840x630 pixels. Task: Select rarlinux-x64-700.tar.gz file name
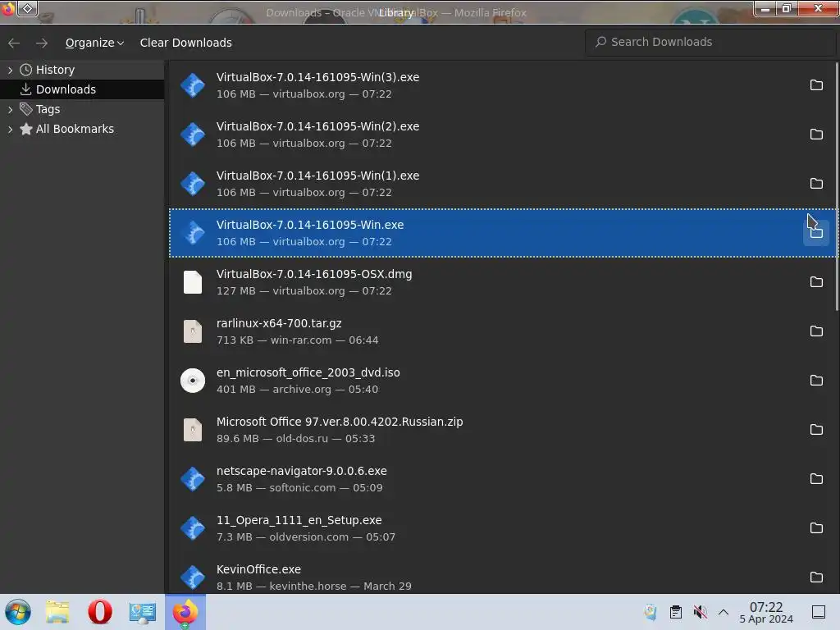[279, 323]
